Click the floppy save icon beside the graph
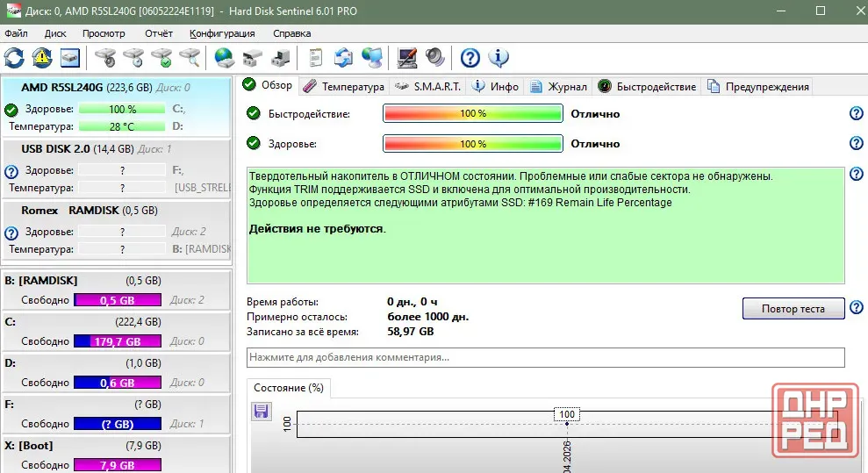The height and width of the screenshot is (473, 868). (x=261, y=411)
